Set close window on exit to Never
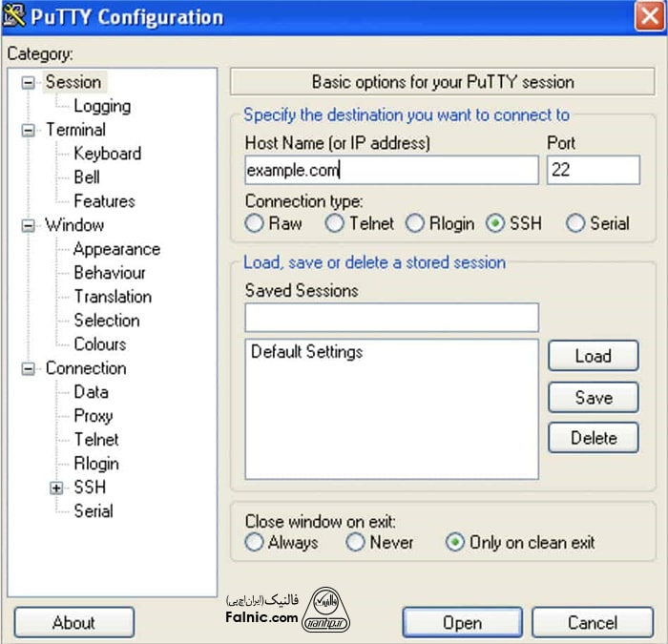The width and height of the screenshot is (668, 644). point(356,543)
